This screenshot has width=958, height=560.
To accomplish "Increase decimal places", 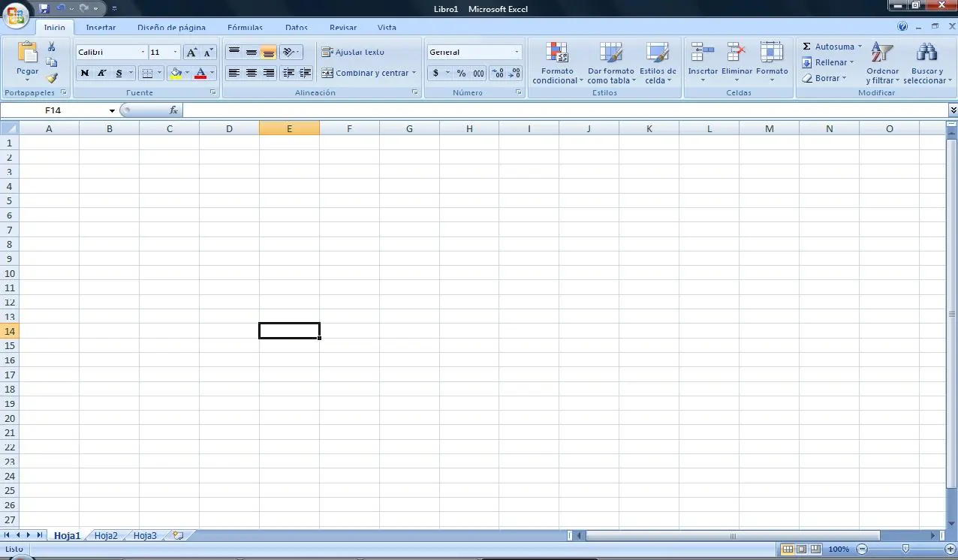I will click(x=497, y=74).
